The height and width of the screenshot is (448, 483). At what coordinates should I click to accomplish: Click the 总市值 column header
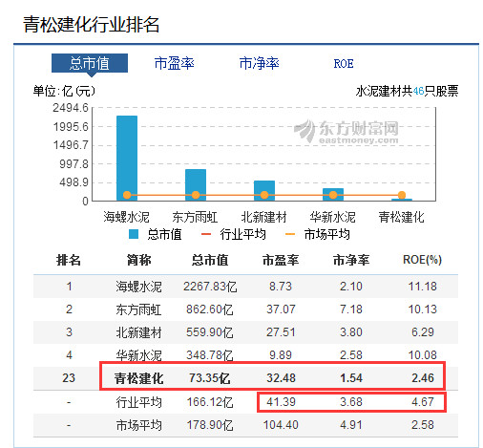click(210, 260)
